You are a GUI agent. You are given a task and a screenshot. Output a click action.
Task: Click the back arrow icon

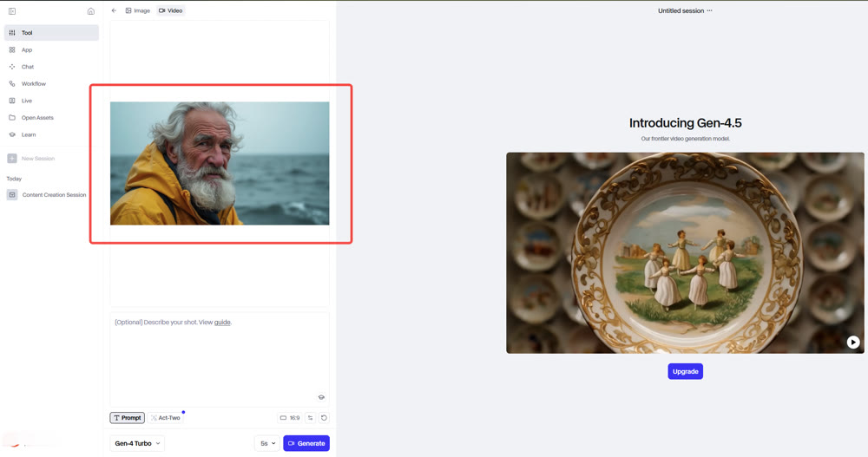(114, 10)
